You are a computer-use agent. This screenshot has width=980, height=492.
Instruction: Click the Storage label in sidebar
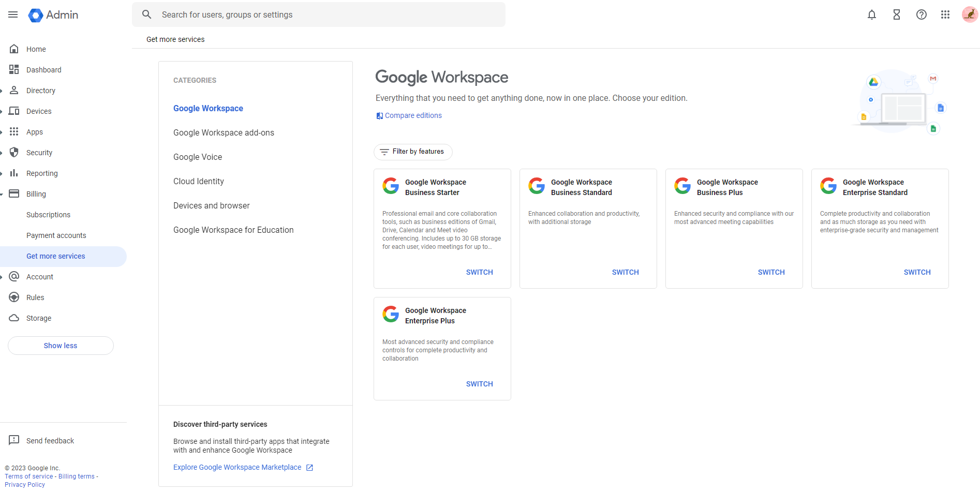39,318
